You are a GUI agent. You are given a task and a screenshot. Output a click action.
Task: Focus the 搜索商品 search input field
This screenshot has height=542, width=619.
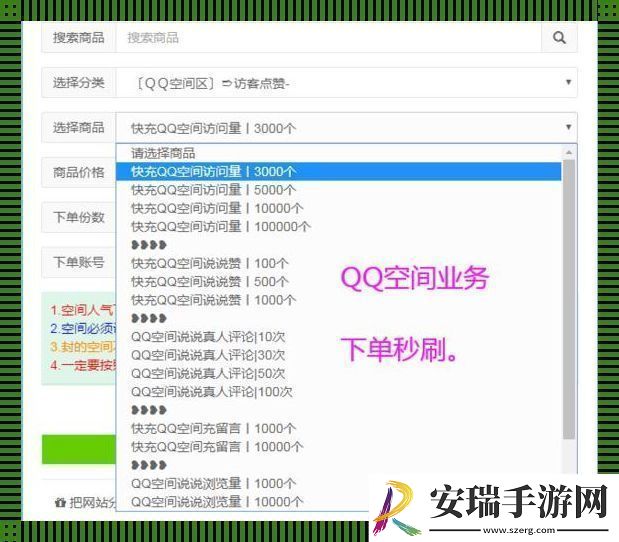click(328, 38)
